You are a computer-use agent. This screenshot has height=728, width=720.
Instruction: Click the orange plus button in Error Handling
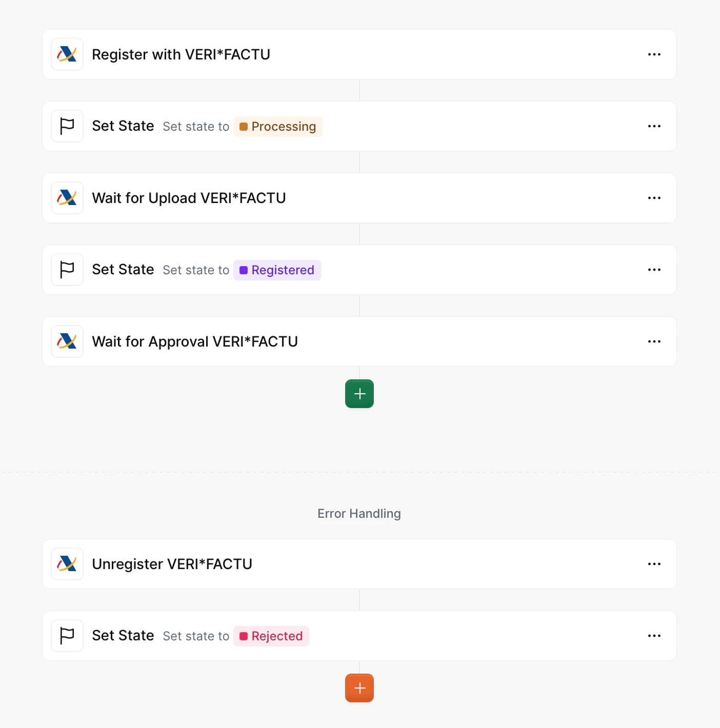coord(359,688)
